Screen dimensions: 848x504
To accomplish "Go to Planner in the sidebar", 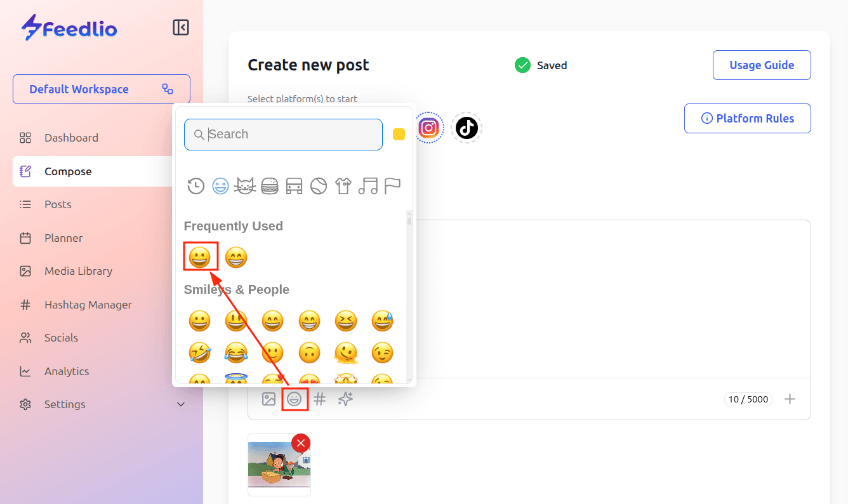I will 63,238.
